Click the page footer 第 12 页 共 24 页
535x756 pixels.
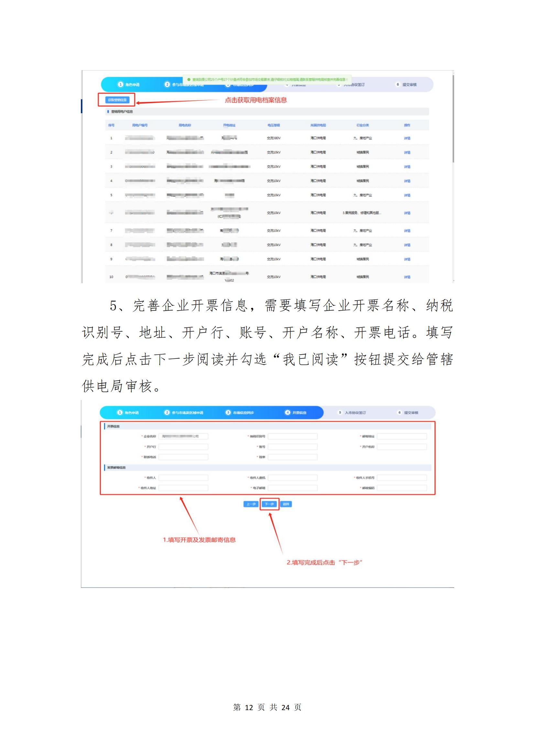point(267,707)
